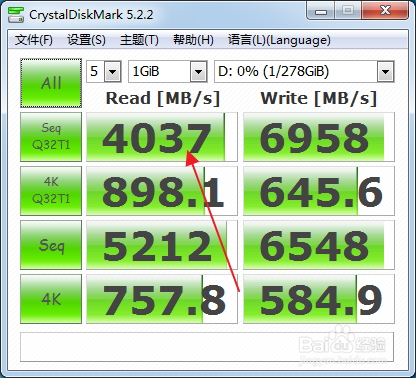
Task: Click the 4K read result 757.8
Action: tap(162, 299)
